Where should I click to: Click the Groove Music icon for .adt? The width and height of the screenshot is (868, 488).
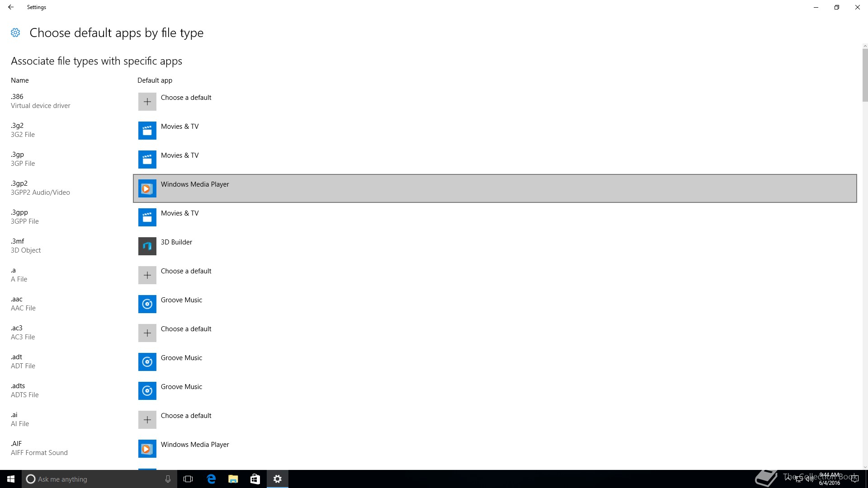[147, 362]
